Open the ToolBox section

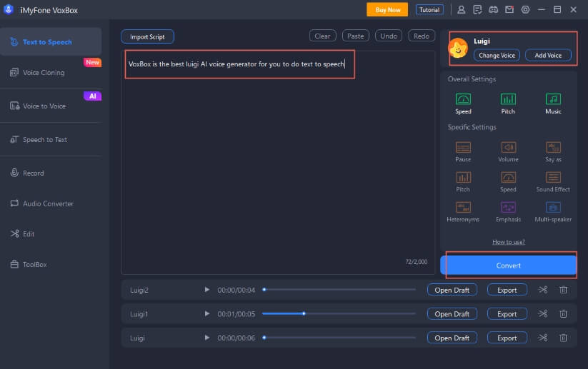(51, 265)
